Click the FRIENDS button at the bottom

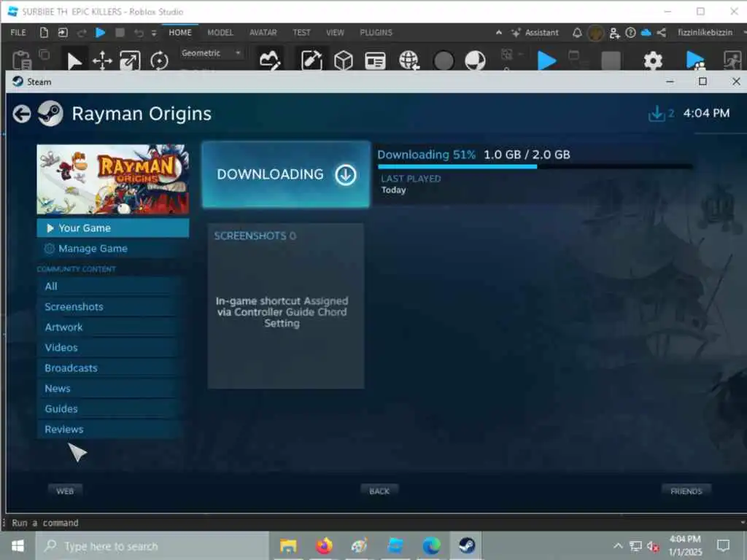pyautogui.click(x=686, y=491)
